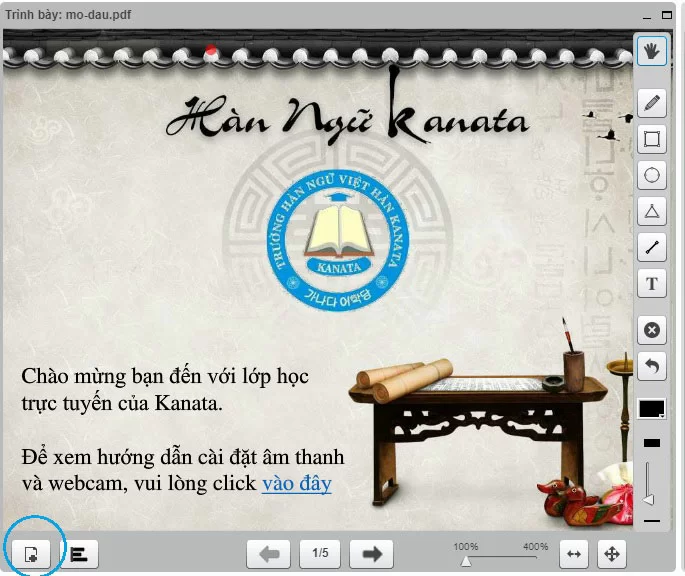This screenshot has width=685, height=576.
Task: Clear all whiteboard annotations
Action: [652, 330]
